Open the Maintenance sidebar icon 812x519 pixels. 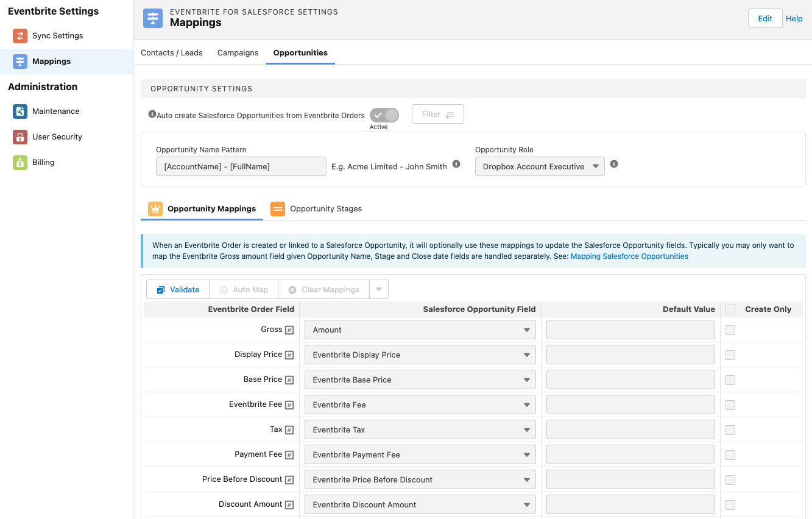click(20, 111)
